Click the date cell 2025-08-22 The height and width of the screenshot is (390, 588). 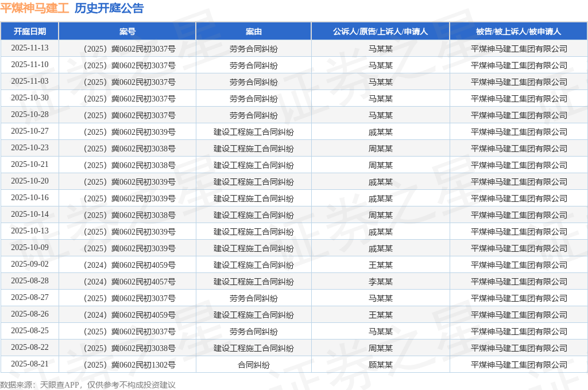pos(30,348)
